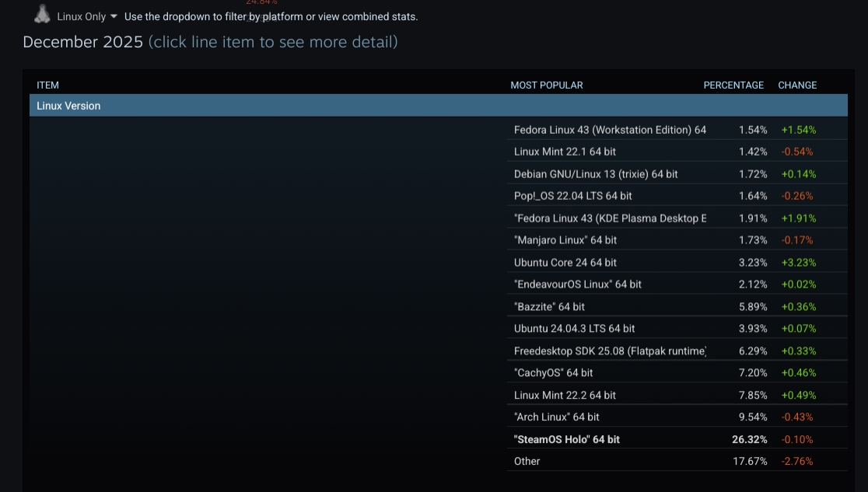Screen dimensions: 868x492
Task: Select "Arch Linux" 64 bit row
Action: [x=677, y=417]
